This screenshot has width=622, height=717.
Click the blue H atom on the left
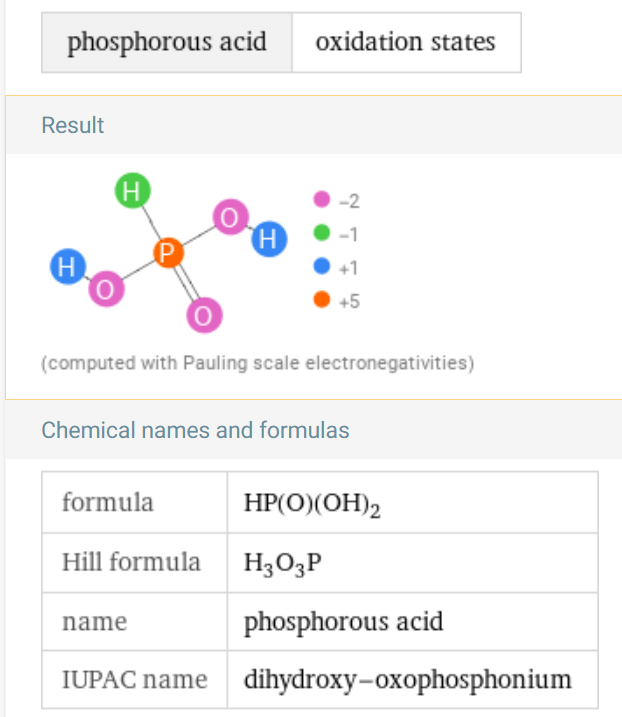click(68, 267)
